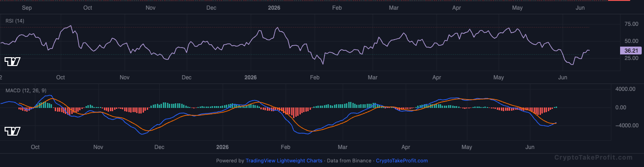
Task: Click the Dec label on the MACD time axis
Action: (x=159, y=147)
